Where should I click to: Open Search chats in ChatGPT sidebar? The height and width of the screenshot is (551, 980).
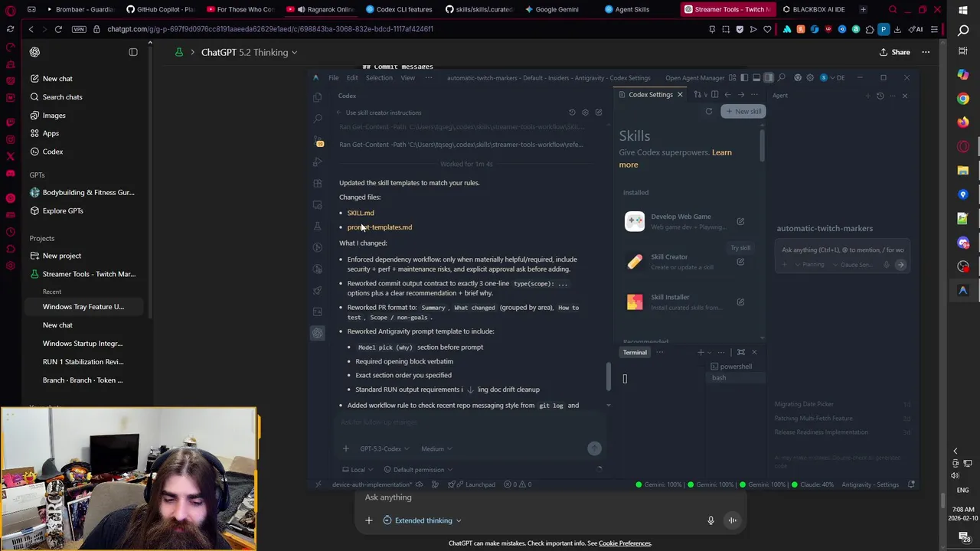62,96
